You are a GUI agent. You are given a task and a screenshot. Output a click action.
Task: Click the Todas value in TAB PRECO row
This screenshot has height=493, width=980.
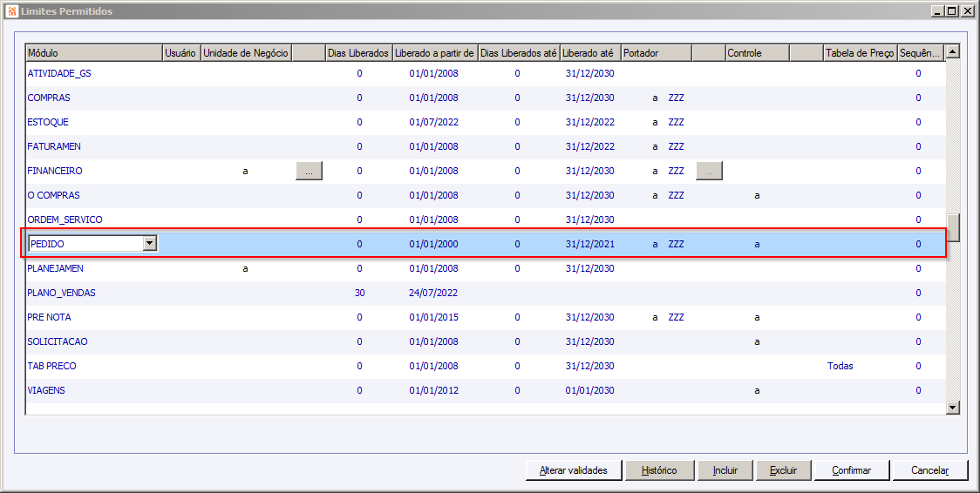(840, 366)
